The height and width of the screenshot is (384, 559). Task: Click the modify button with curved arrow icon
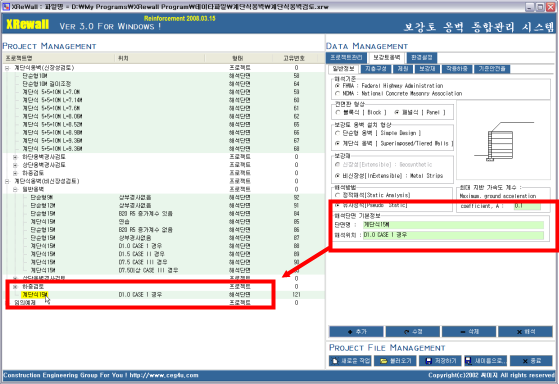pyautogui.click(x=412, y=332)
